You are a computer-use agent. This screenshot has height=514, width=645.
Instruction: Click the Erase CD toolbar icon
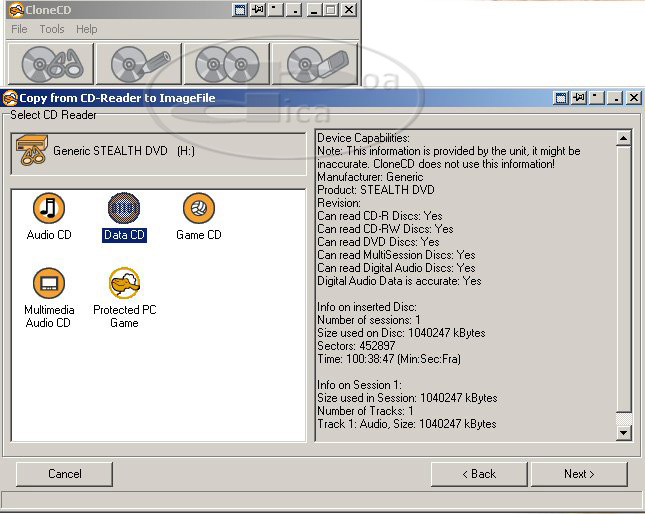pos(315,63)
